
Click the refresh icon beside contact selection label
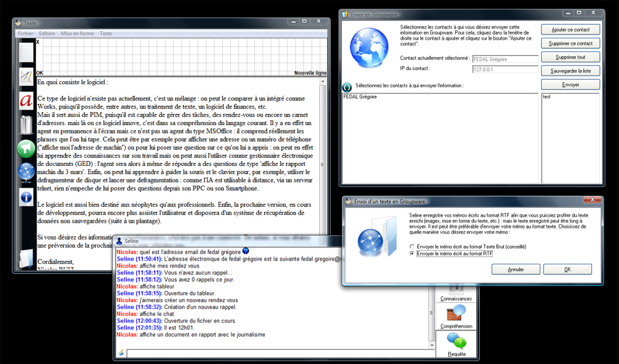point(347,87)
